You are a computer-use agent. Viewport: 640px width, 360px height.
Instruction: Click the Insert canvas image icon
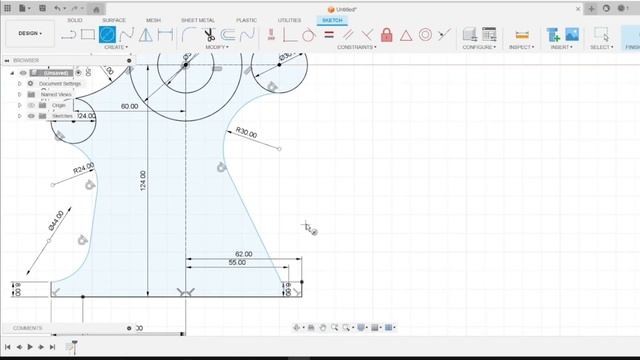coord(572,34)
